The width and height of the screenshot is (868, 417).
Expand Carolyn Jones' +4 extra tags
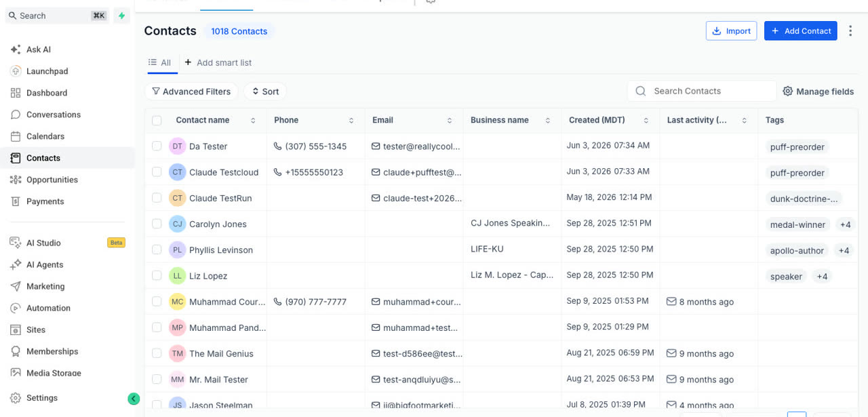click(x=845, y=224)
